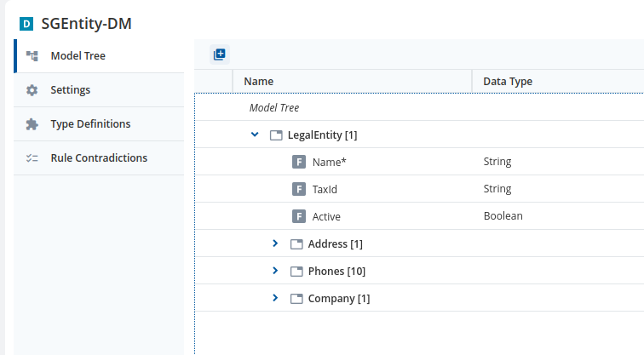
Task: Click the Rule Contradictions checklist icon
Action: (32, 158)
